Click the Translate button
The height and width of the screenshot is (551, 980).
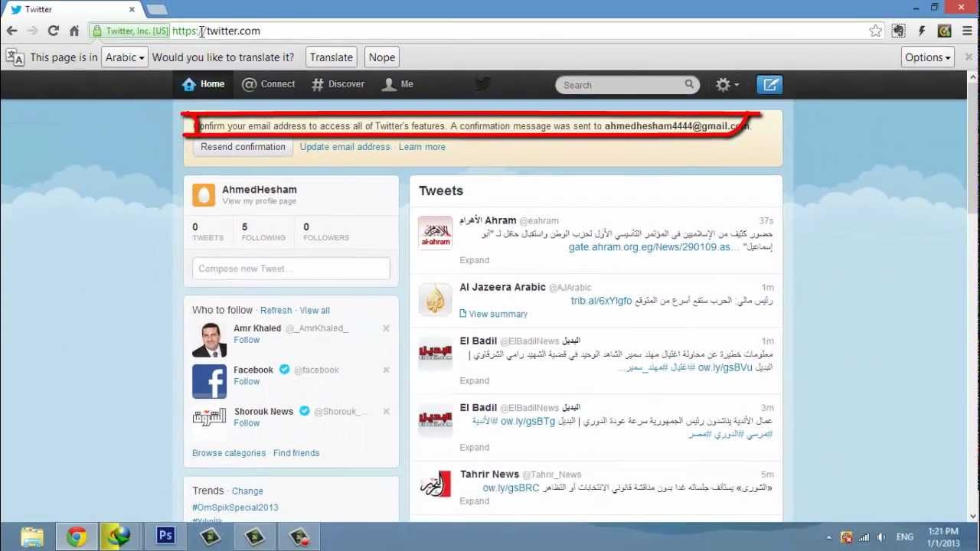click(332, 57)
